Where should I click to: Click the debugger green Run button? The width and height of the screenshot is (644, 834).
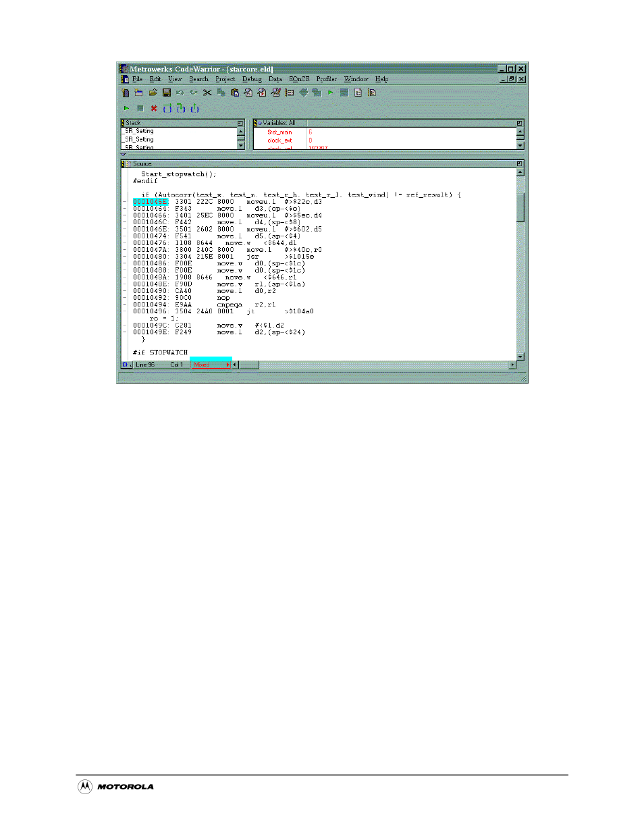126,108
